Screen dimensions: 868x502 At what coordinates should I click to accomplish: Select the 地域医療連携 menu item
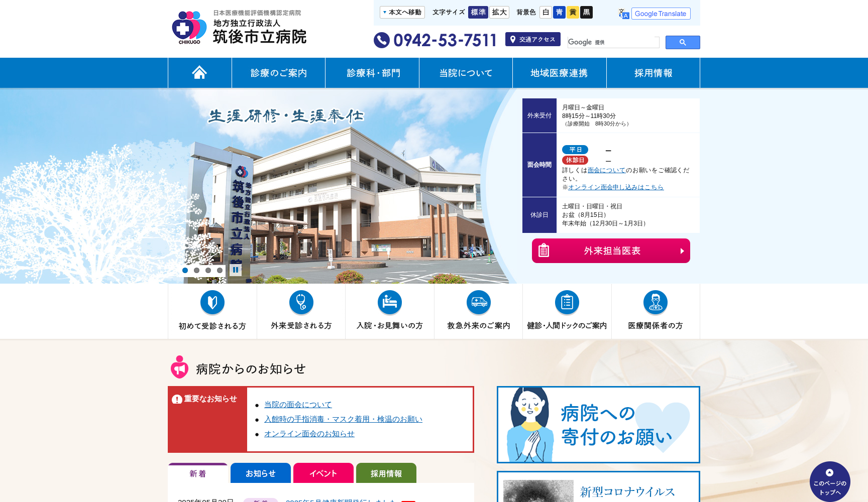click(559, 72)
